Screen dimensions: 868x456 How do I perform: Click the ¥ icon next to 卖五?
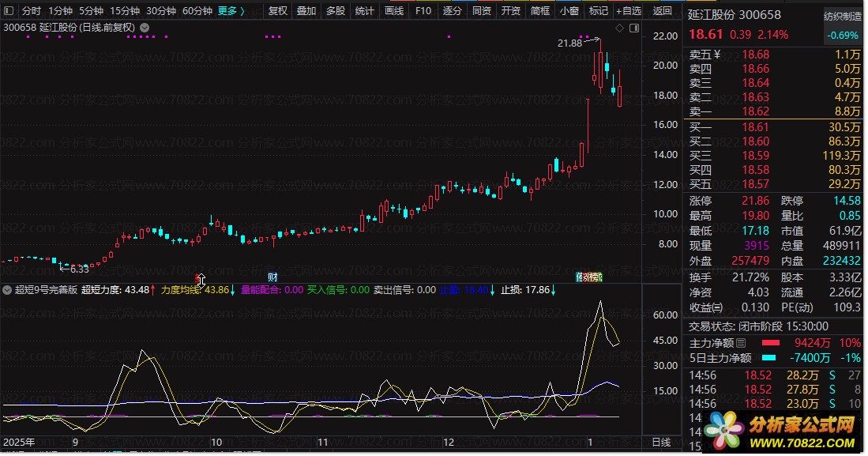click(716, 55)
